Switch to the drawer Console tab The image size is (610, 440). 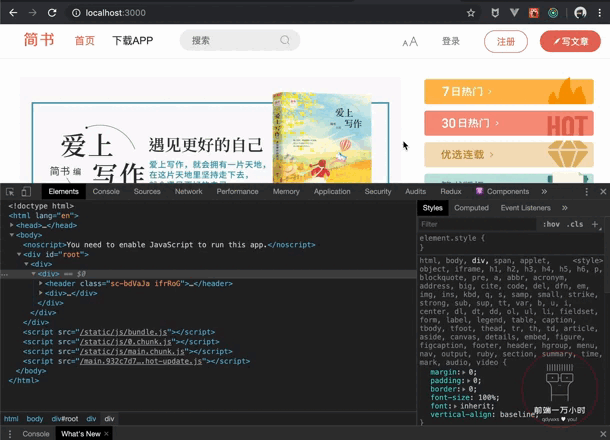click(36, 434)
